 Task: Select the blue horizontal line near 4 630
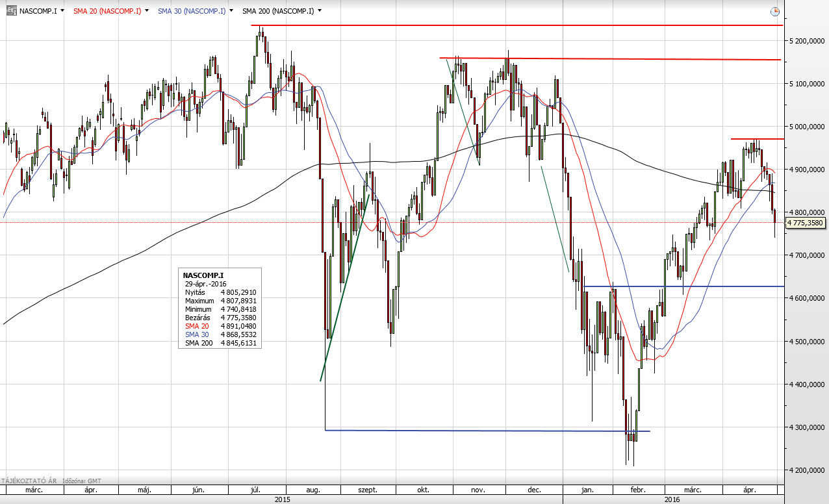pyautogui.click(x=683, y=286)
